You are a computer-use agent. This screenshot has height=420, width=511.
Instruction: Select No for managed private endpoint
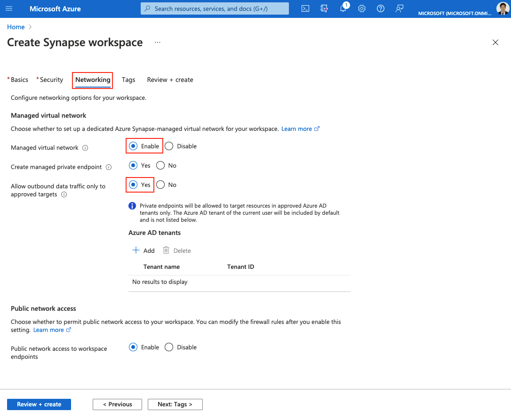pos(160,165)
